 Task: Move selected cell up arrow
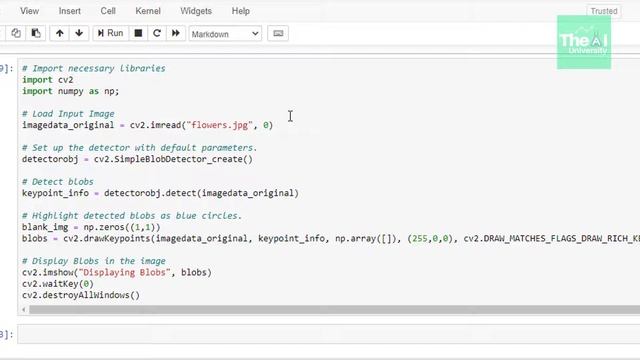(60, 33)
